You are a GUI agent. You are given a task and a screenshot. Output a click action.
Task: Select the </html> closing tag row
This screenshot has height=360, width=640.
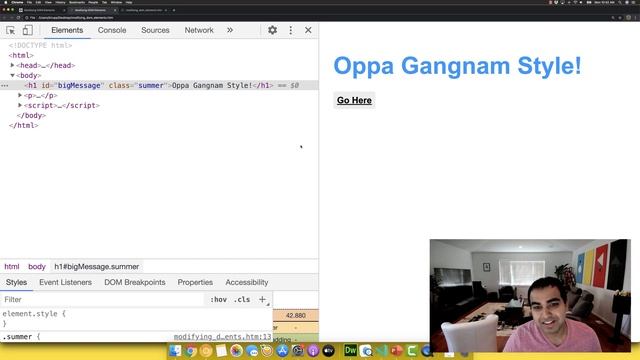(24, 126)
